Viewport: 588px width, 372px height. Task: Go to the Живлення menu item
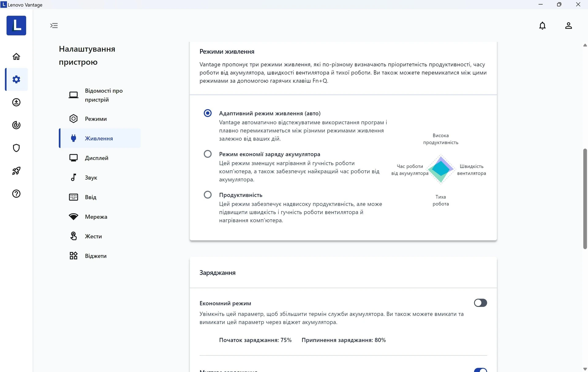(x=100, y=138)
